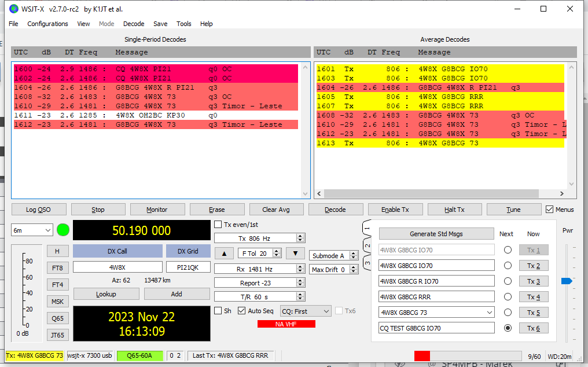Open the 6m band dropdown
Viewport: 588px width, 367px height.
tap(32, 230)
